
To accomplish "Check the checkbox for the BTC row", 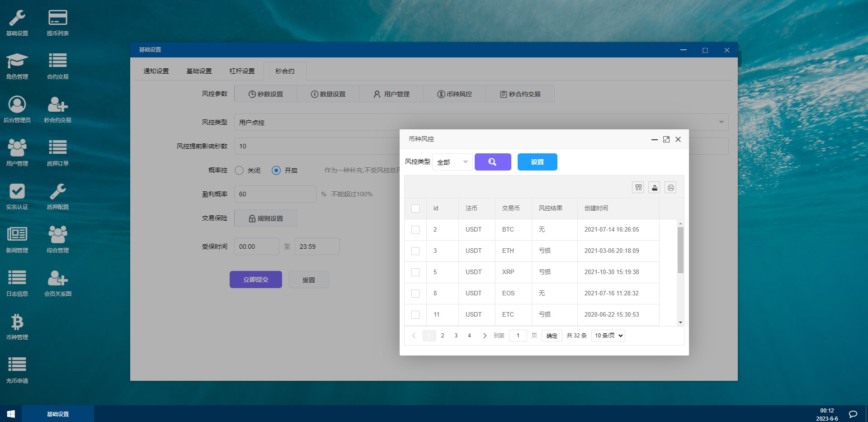I will coord(415,230).
